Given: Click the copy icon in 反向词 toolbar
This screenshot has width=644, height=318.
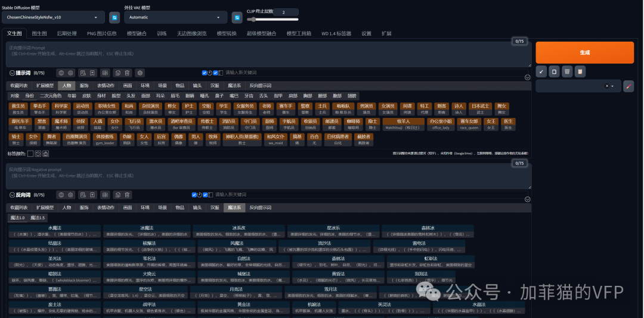Looking at the screenshot, I should [118, 195].
